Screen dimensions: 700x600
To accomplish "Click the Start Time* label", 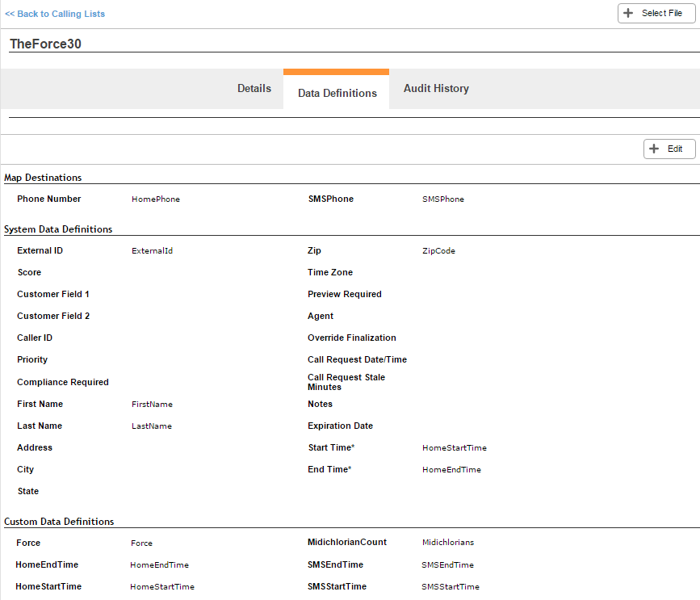I will 331,447.
